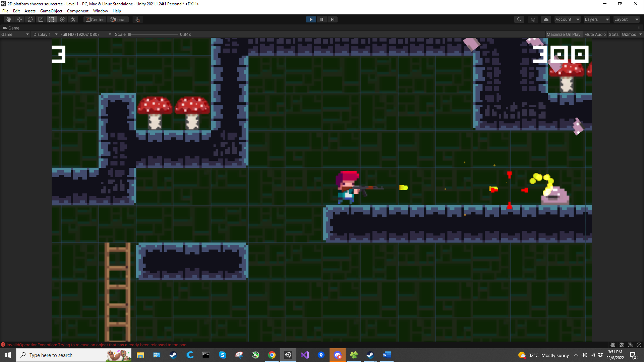Open the Help menu

117,11
